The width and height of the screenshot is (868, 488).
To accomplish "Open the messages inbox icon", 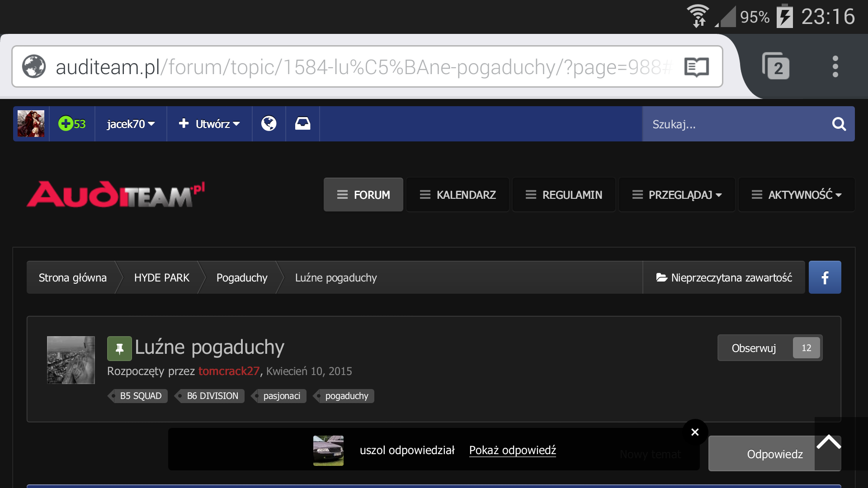I will (302, 123).
